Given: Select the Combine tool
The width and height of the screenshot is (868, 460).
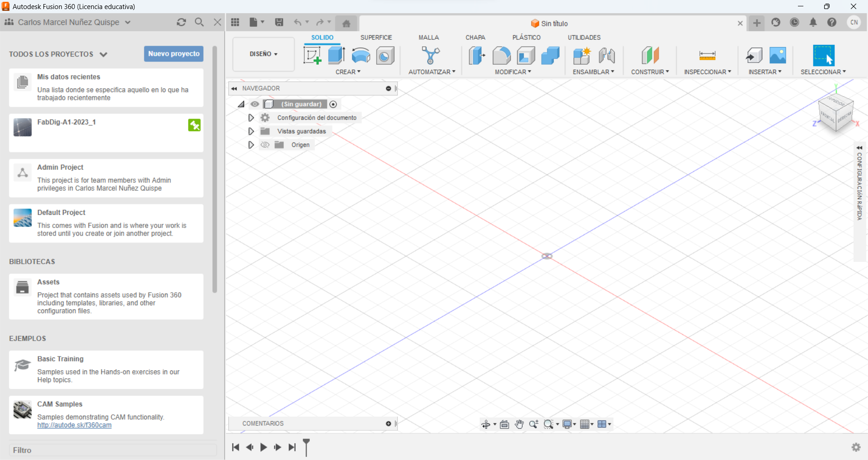Looking at the screenshot, I should [x=550, y=56].
